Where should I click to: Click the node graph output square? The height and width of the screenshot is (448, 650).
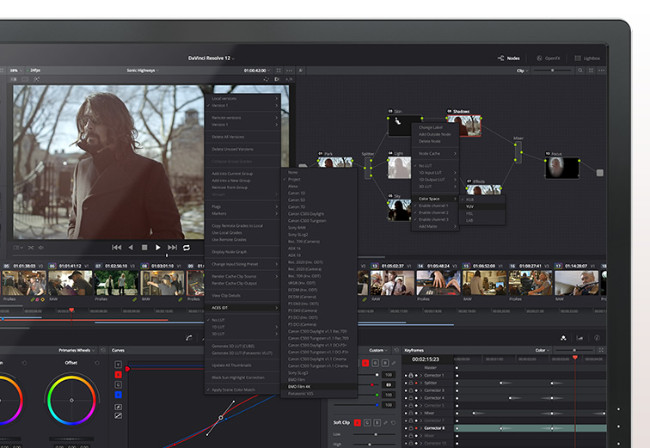coord(600,173)
